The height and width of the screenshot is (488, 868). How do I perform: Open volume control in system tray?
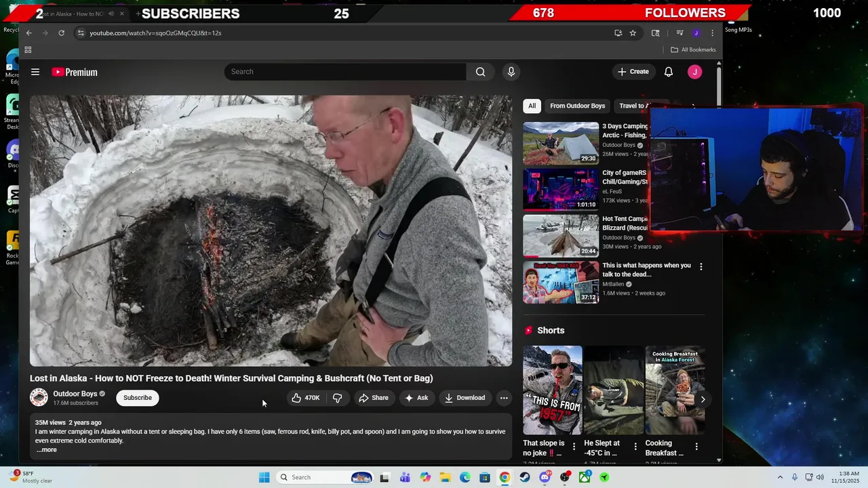point(820,477)
